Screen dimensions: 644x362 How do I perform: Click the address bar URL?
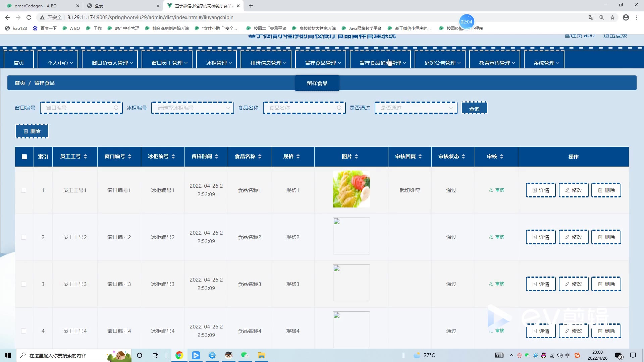point(150,17)
